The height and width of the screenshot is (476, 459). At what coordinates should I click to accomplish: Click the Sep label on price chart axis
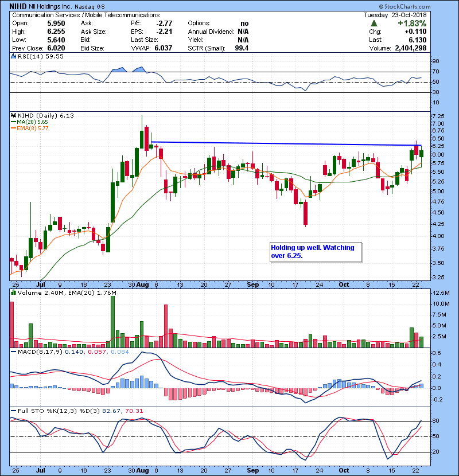pos(253,285)
